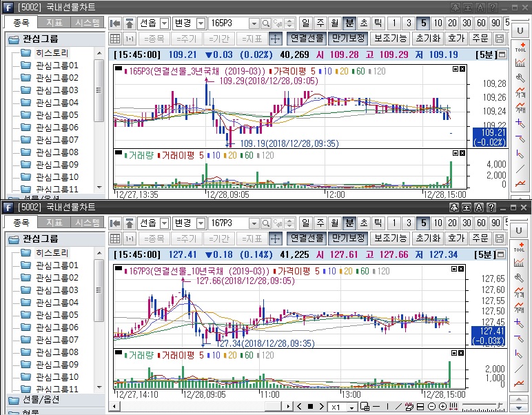Expand the x1 replay speed dropdown
The height and width of the screenshot is (415, 532).
tap(351, 407)
